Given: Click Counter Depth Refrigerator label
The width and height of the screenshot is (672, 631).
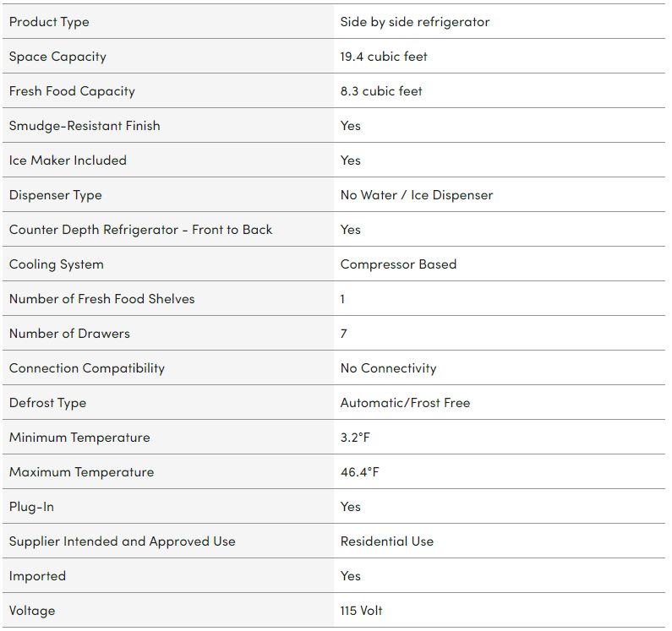Looking at the screenshot, I should click(x=140, y=230).
